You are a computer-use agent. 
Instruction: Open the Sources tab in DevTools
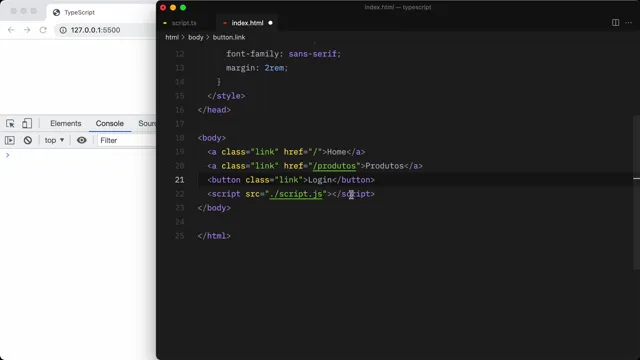coord(147,123)
